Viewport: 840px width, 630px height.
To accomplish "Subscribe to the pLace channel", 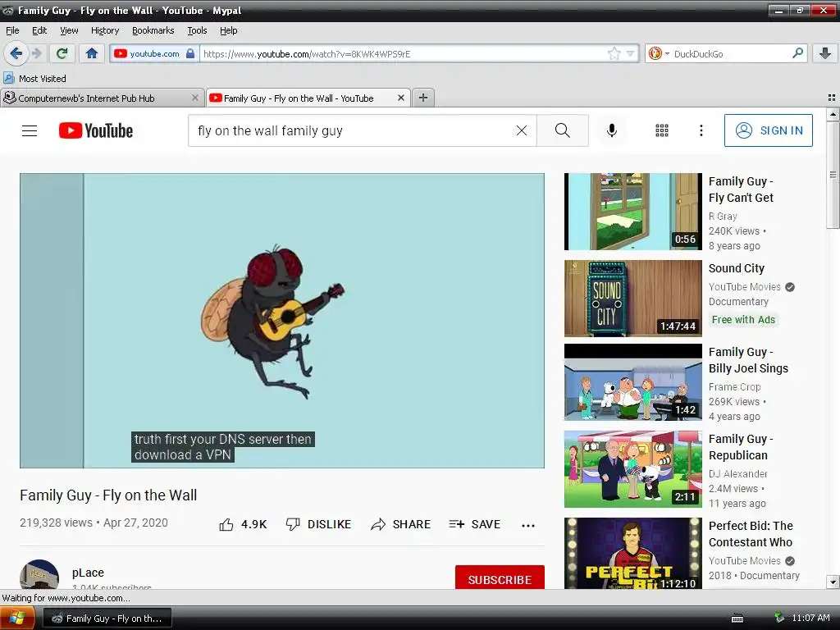I will point(500,578).
